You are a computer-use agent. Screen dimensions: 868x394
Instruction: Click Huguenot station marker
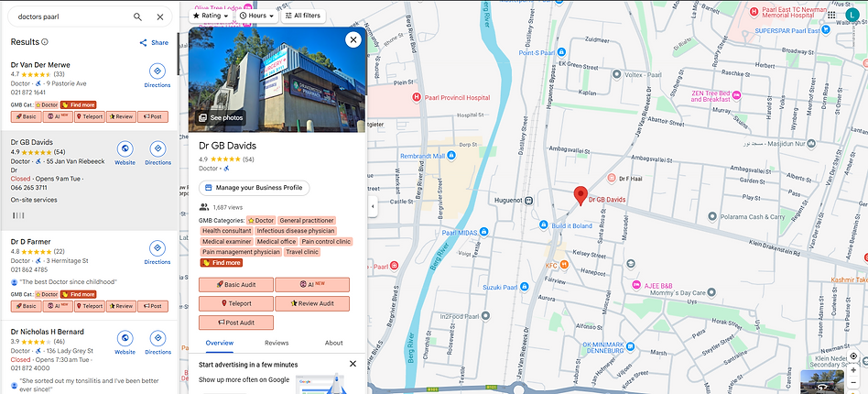pyautogui.click(x=528, y=200)
